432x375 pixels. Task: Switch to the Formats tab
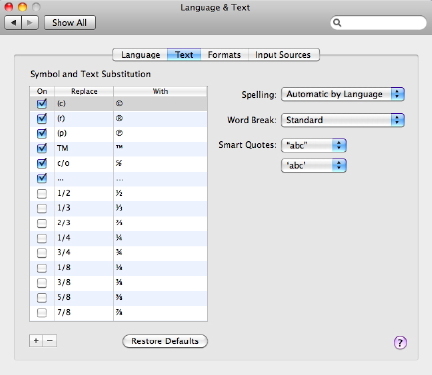click(x=224, y=55)
